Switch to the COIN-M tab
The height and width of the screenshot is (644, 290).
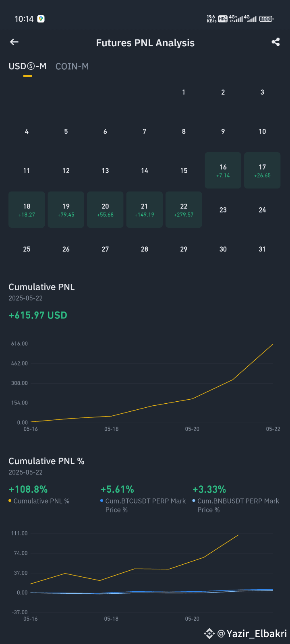72,66
